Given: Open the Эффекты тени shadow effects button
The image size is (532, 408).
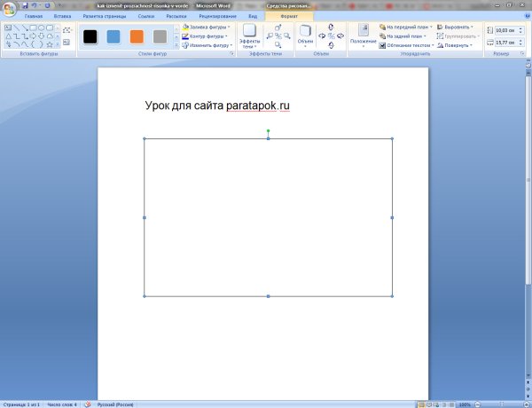Looking at the screenshot, I should [250, 37].
